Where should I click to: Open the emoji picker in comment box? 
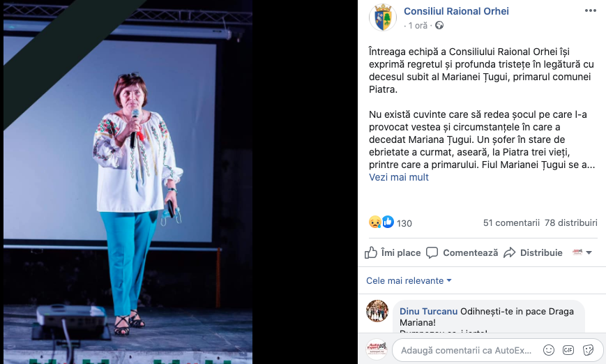[548, 350]
